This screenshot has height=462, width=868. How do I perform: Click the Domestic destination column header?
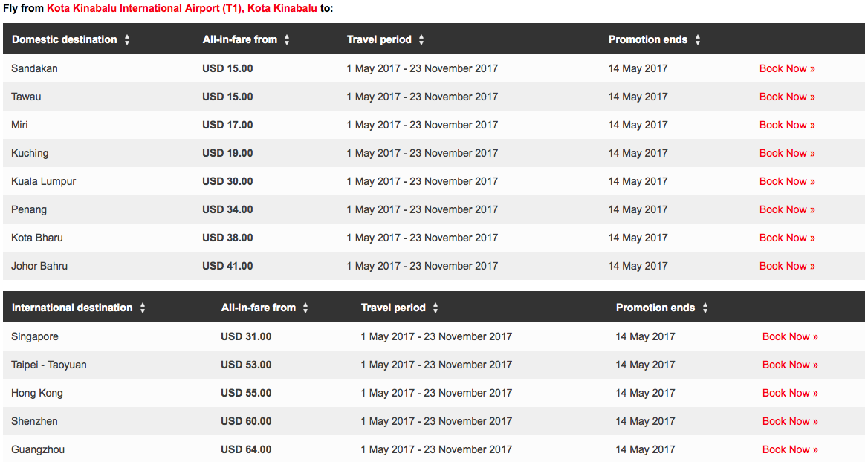coord(64,40)
